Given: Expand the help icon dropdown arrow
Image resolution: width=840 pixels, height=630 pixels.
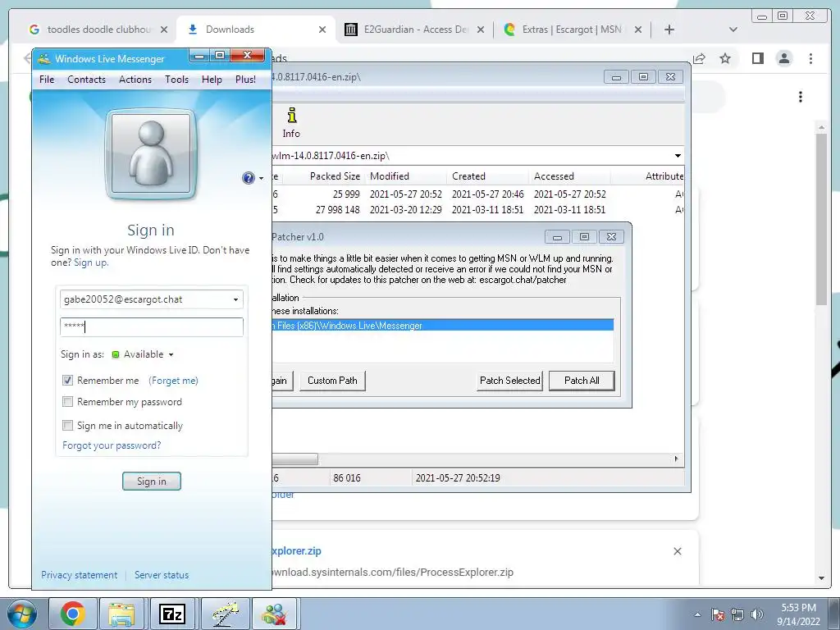Looking at the screenshot, I should 262,178.
